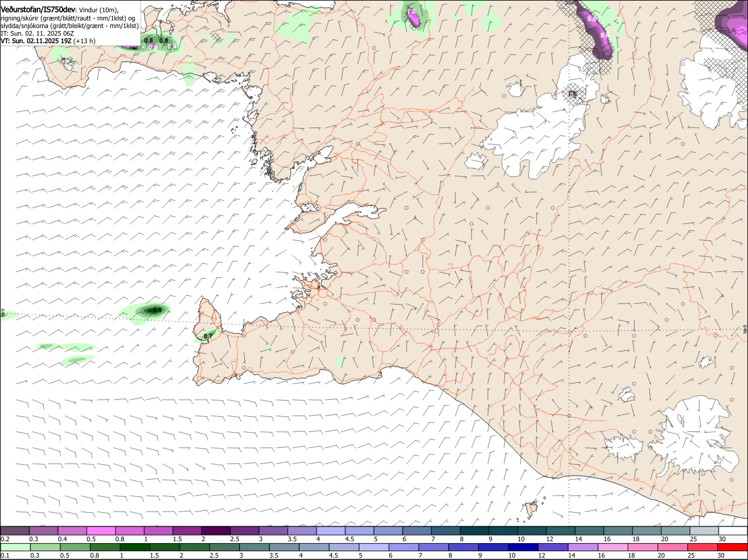Click the 1.1 value on the dark green rain cell

tap(156, 310)
